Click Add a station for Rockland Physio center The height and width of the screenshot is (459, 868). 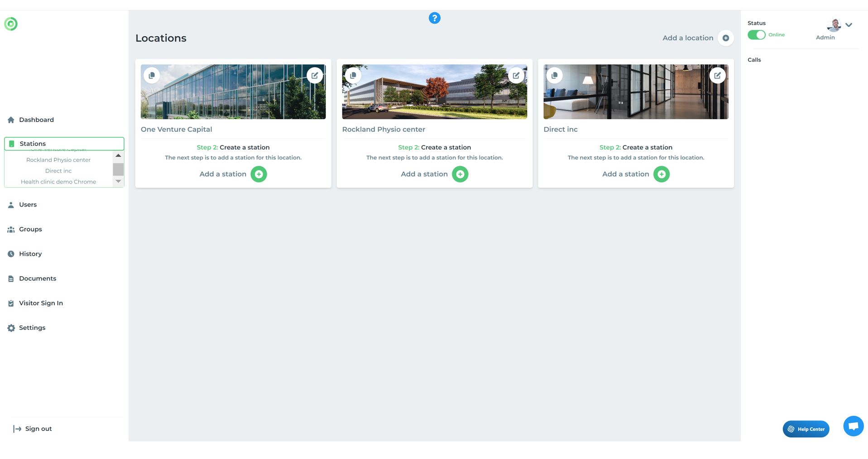pos(424,174)
